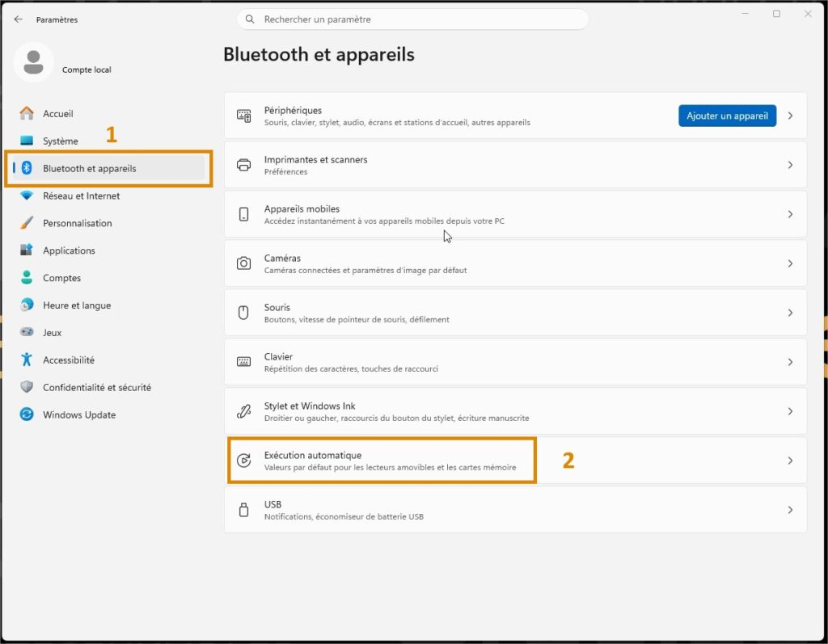Open Windows Update from the sidebar icon
This screenshot has height=644, width=828.
pos(27,415)
